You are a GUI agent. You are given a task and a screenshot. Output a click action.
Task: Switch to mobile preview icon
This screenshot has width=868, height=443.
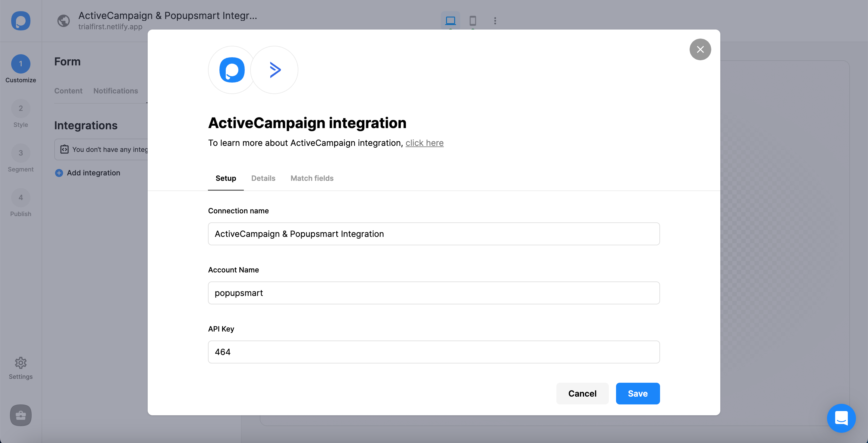(473, 20)
